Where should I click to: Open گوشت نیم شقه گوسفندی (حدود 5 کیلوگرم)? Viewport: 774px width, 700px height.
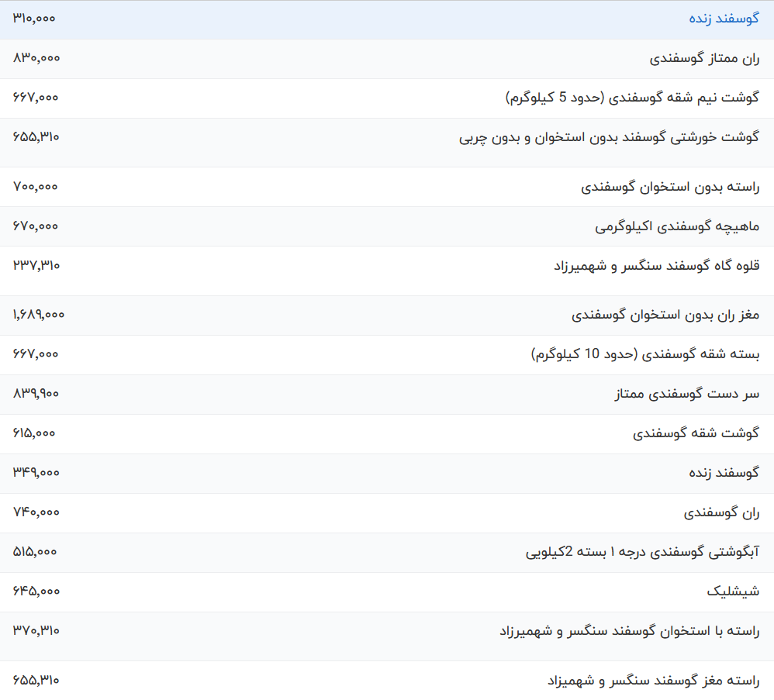click(x=632, y=98)
